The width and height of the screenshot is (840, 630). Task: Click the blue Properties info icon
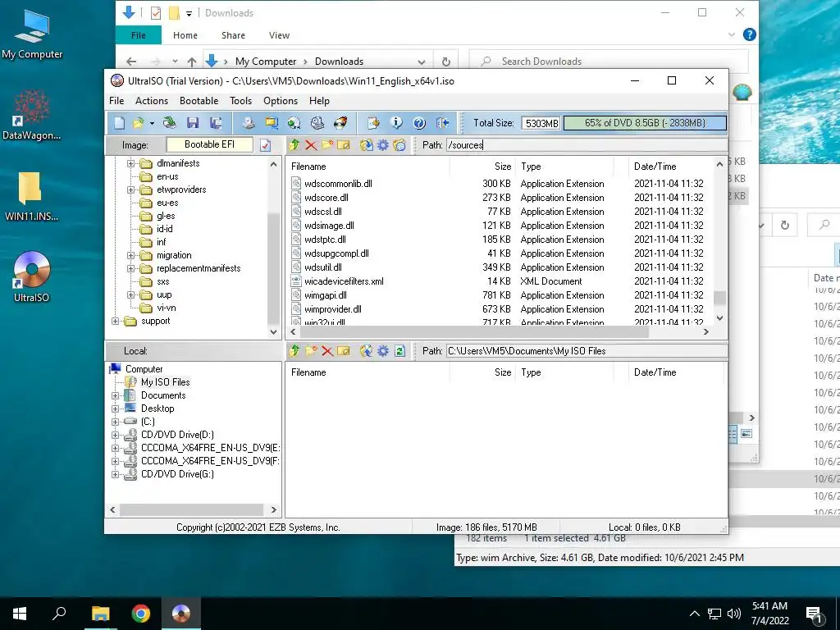coord(396,123)
